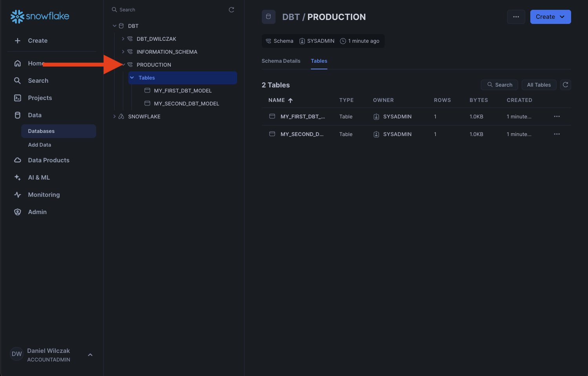This screenshot has width=588, height=376.
Task: Refresh the tables list
Action: (x=566, y=85)
